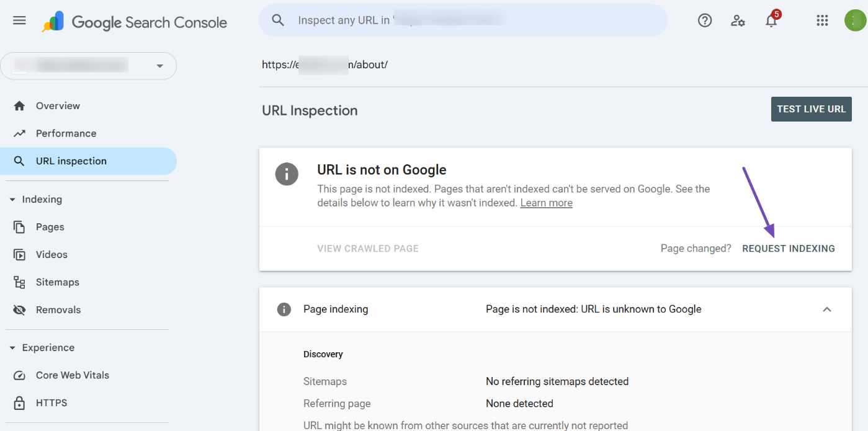Screen dimensions: 868x431
Task: Click 'None detected' referring page value
Action: tap(519, 404)
